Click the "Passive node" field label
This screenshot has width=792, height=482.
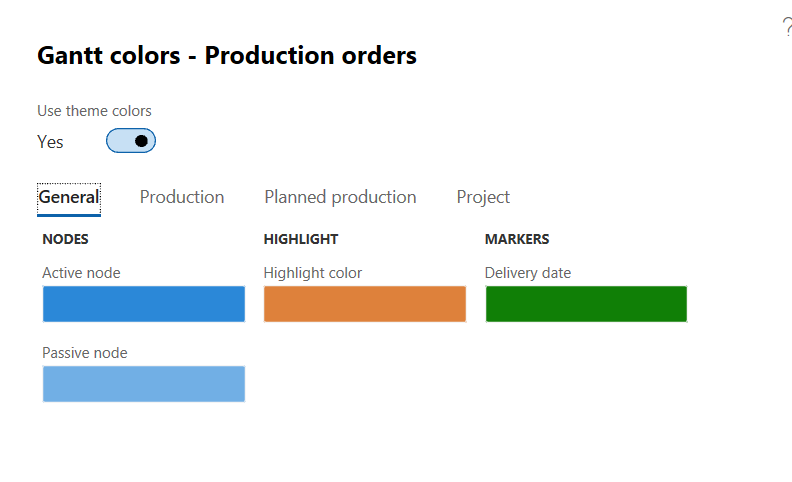(85, 353)
